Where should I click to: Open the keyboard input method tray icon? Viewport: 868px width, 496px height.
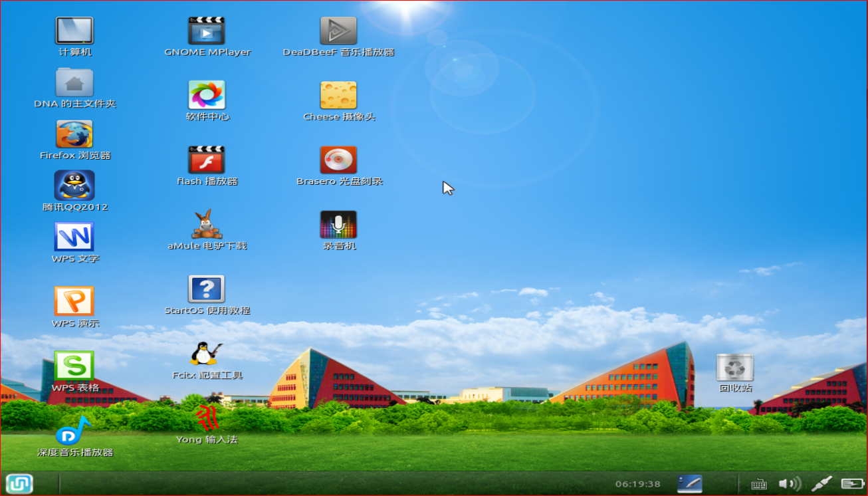tap(759, 484)
